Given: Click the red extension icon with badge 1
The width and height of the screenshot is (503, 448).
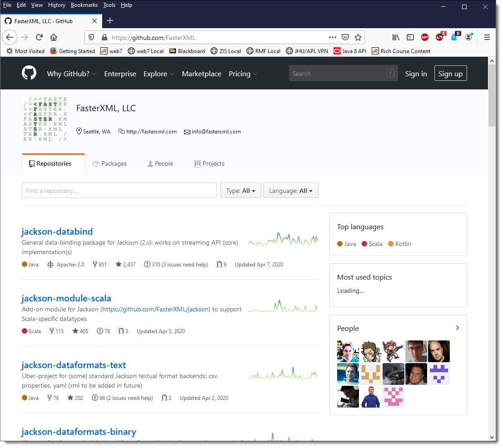Looking at the screenshot, I should point(441,36).
